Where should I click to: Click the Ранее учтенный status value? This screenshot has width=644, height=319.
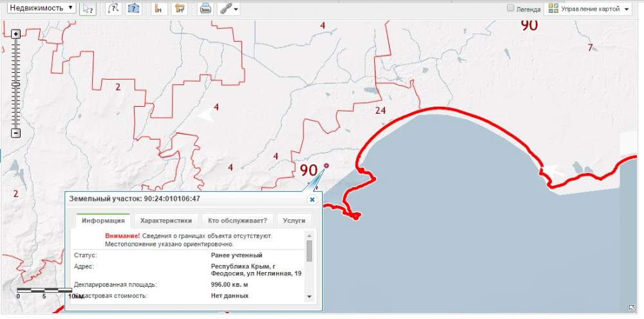(236, 255)
